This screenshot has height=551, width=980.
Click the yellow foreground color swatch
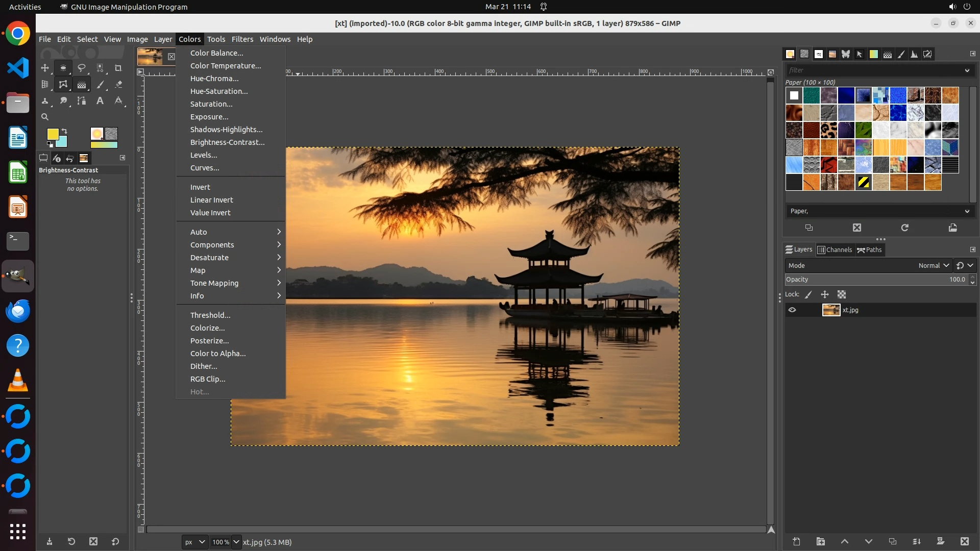(53, 134)
